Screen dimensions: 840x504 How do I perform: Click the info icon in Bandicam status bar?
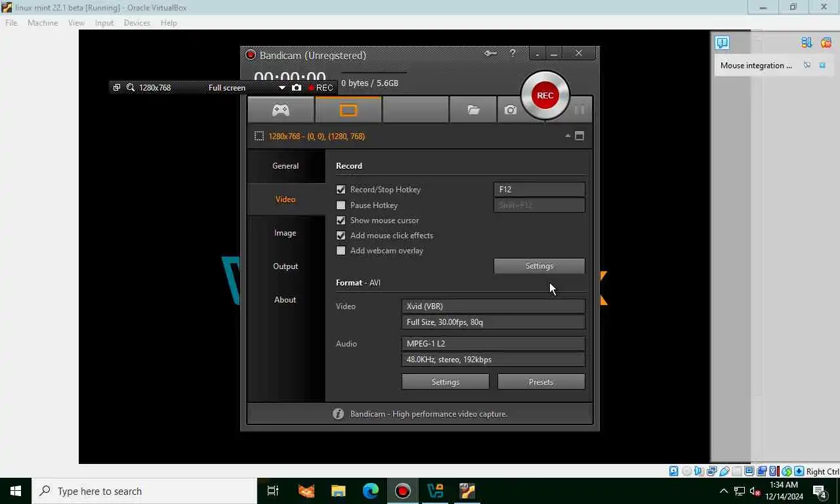click(338, 414)
